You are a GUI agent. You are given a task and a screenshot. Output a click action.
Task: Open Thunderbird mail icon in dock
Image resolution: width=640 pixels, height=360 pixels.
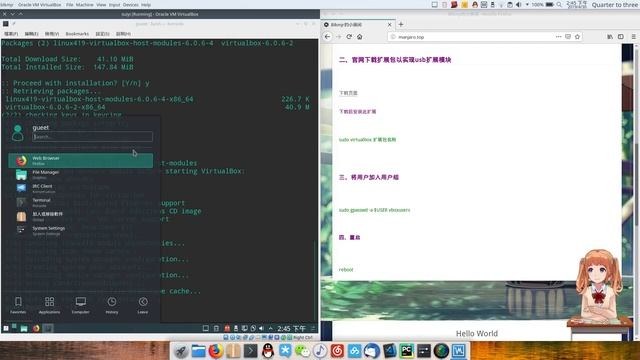coord(372,351)
